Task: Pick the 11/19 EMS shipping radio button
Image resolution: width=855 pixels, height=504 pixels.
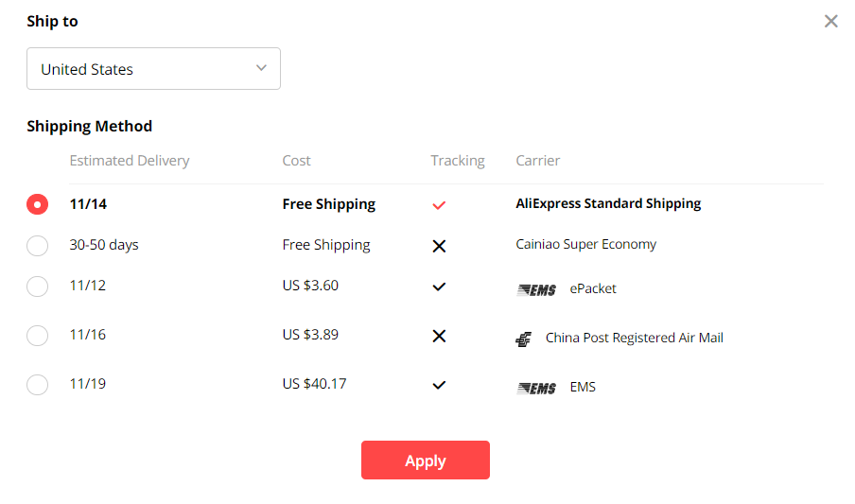Action: point(37,385)
